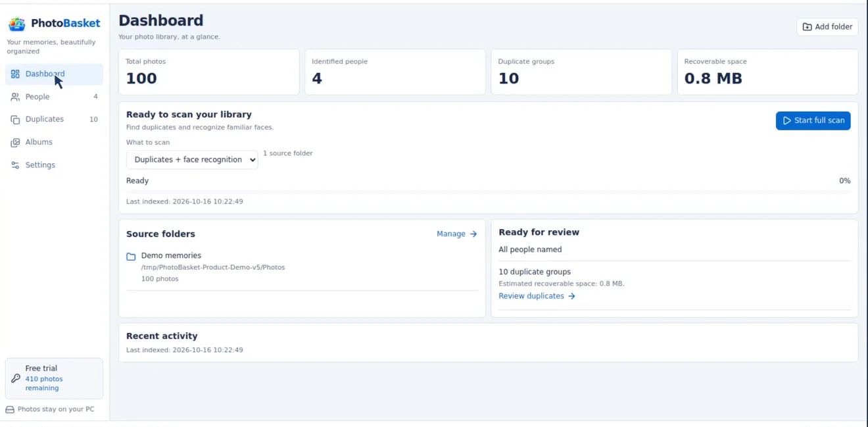This screenshot has width=868, height=427.
Task: Click the Duplicates icon in sidebar
Action: pyautogui.click(x=15, y=120)
